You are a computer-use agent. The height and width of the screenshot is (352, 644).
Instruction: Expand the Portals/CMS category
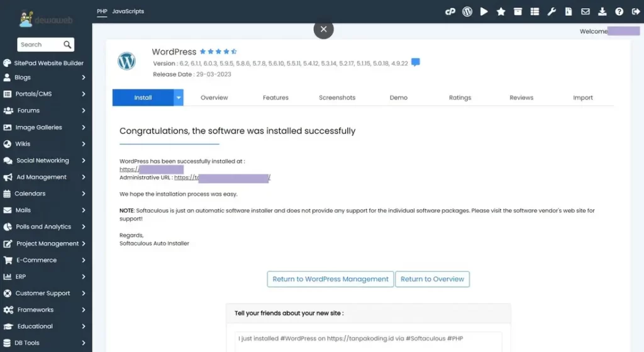(x=45, y=94)
